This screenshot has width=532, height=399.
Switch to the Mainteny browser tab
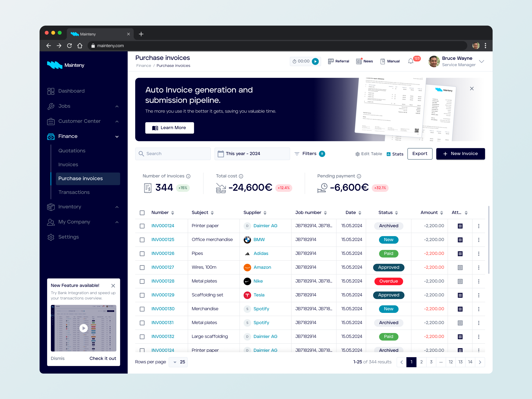[100, 34]
